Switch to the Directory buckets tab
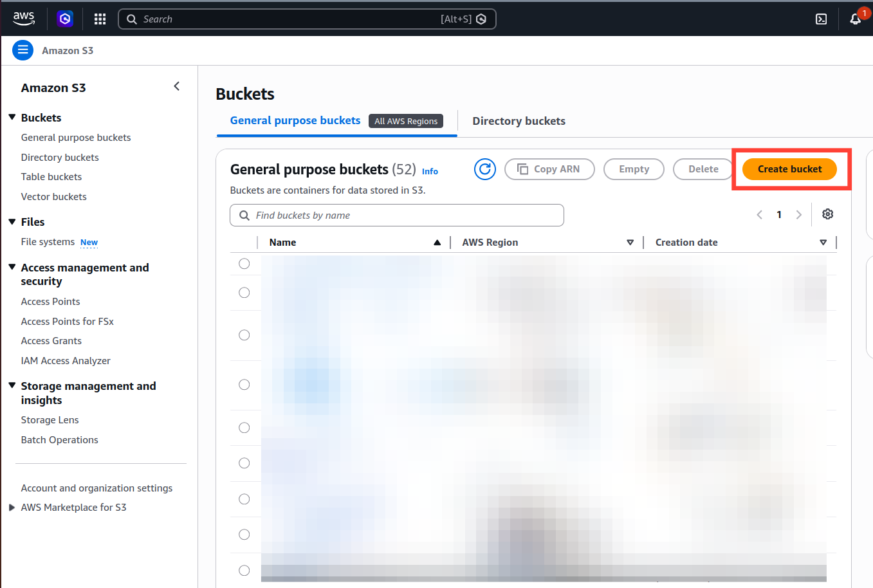Screen dimensions: 873x588 (519, 122)
